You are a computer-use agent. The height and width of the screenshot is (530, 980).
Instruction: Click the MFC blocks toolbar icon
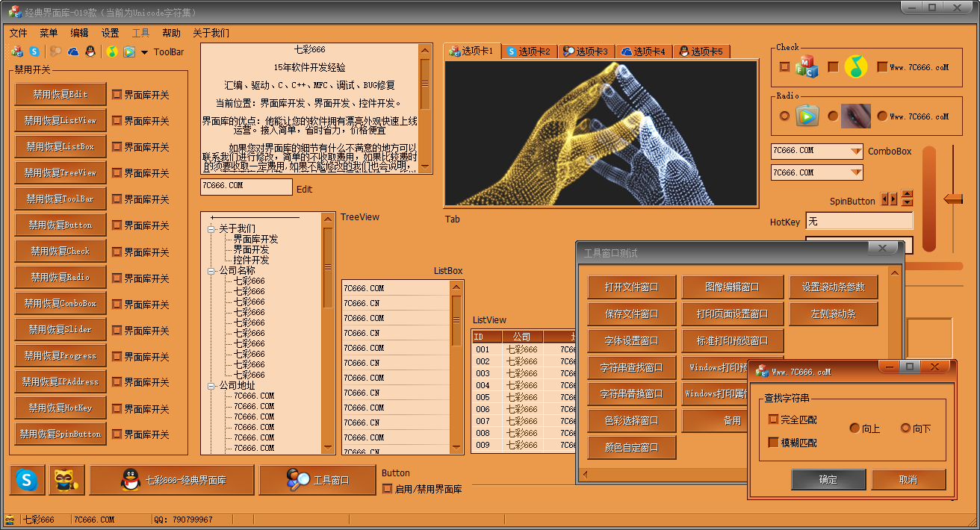(x=17, y=52)
